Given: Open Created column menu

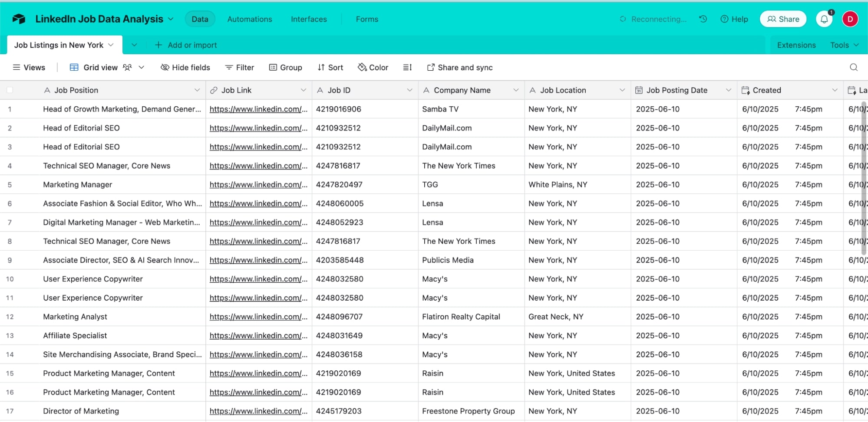Looking at the screenshot, I should 835,90.
